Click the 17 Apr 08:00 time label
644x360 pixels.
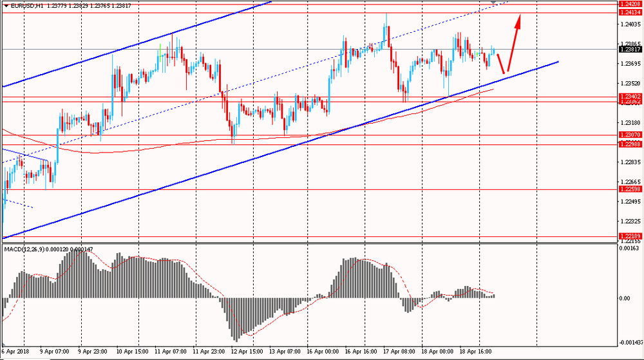pyautogui.click(x=399, y=352)
